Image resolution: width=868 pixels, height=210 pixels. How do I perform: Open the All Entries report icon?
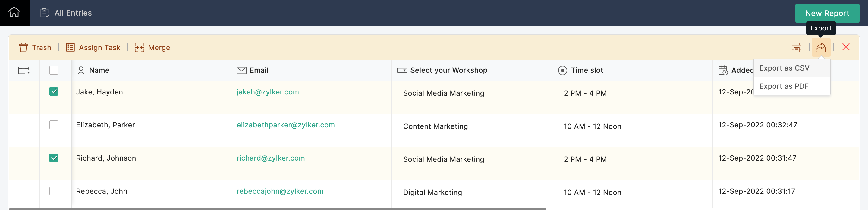[x=45, y=13]
